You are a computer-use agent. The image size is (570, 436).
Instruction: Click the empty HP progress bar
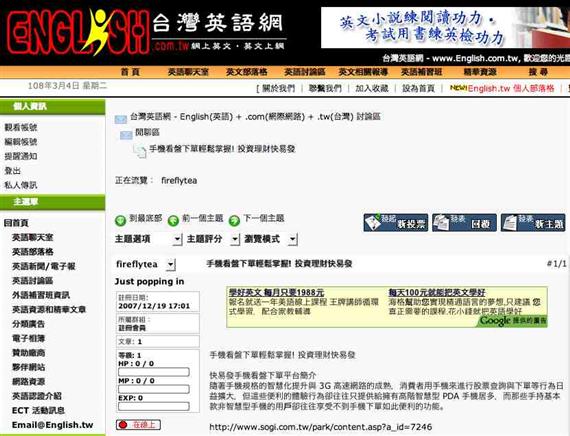pos(154,372)
